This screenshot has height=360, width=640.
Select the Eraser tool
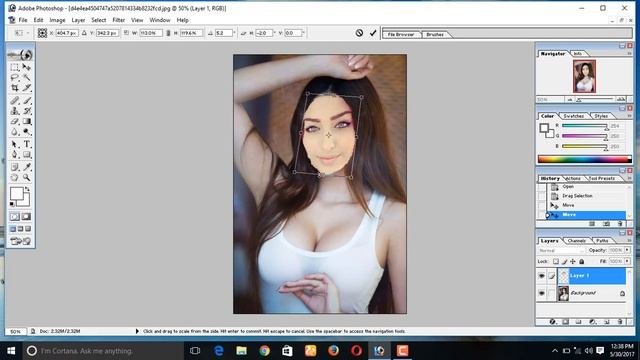pyautogui.click(x=15, y=121)
